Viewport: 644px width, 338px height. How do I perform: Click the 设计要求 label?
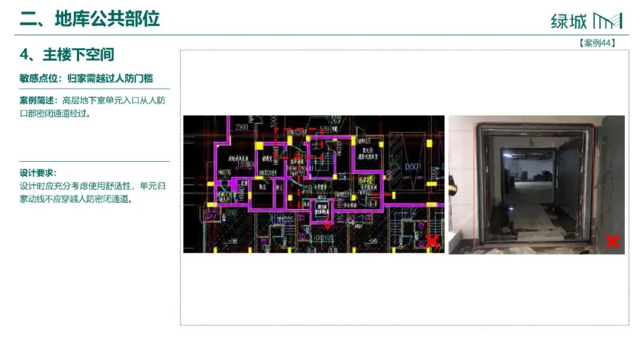click(38, 173)
